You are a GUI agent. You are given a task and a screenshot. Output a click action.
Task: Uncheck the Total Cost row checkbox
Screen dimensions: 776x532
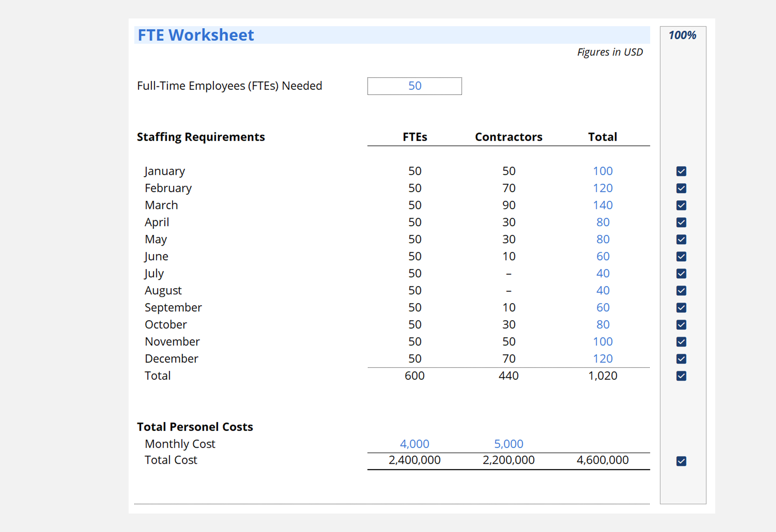[x=681, y=461]
